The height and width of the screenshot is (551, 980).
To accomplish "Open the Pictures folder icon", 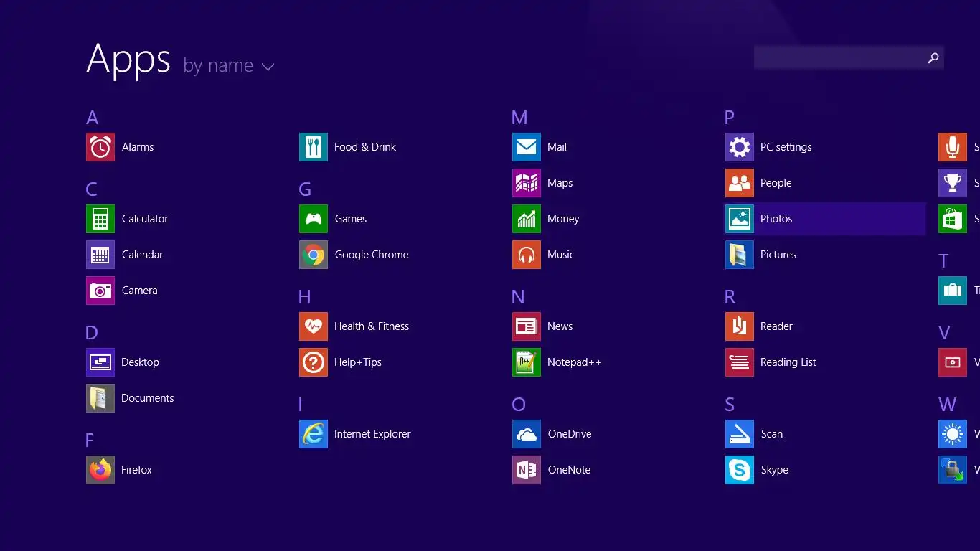I will click(740, 255).
